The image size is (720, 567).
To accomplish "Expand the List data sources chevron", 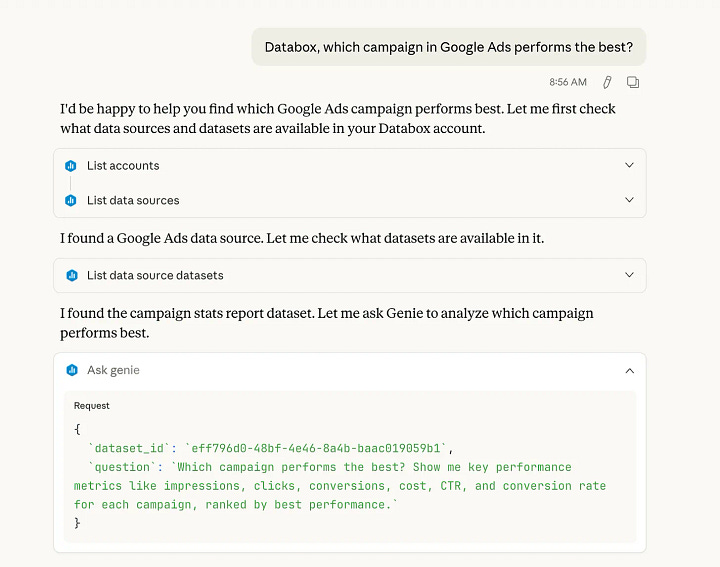I will (x=629, y=200).
